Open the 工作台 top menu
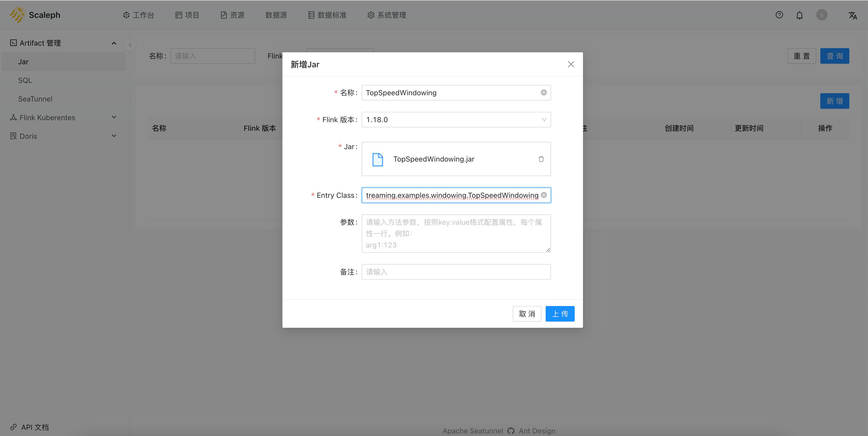 tap(138, 15)
